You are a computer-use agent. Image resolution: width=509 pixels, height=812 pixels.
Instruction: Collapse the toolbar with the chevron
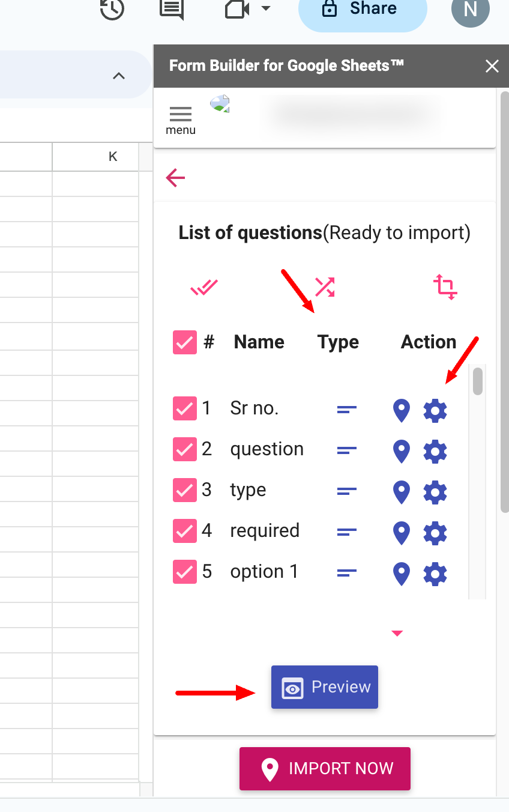click(119, 76)
